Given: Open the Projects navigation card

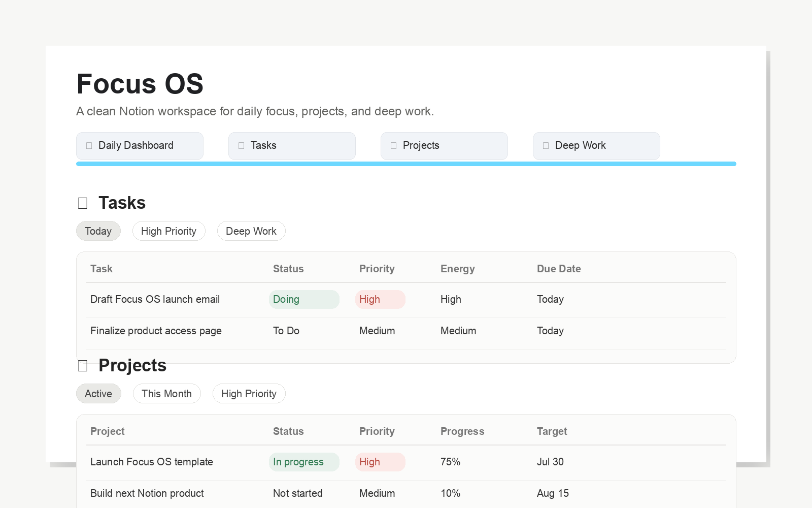Looking at the screenshot, I should (x=444, y=146).
